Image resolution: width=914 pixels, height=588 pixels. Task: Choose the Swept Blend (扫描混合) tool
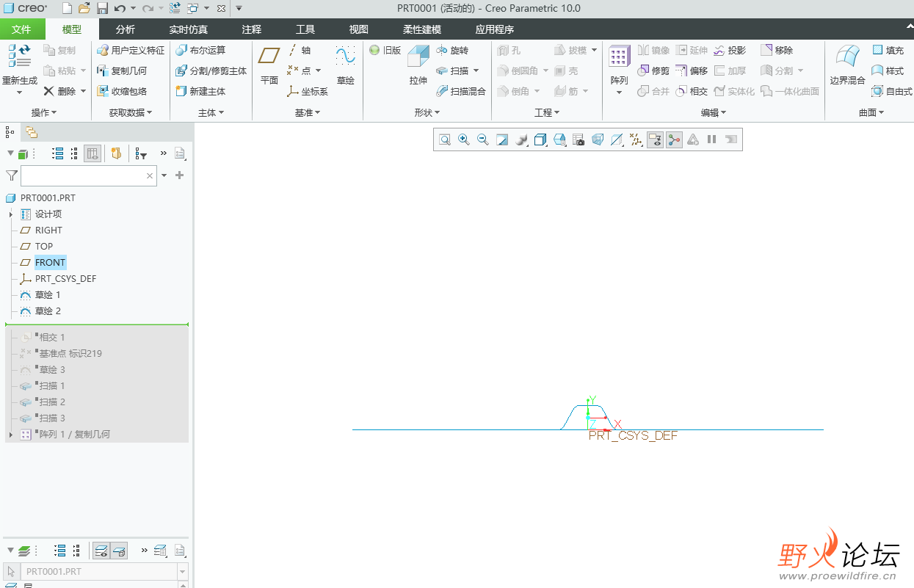[461, 91]
